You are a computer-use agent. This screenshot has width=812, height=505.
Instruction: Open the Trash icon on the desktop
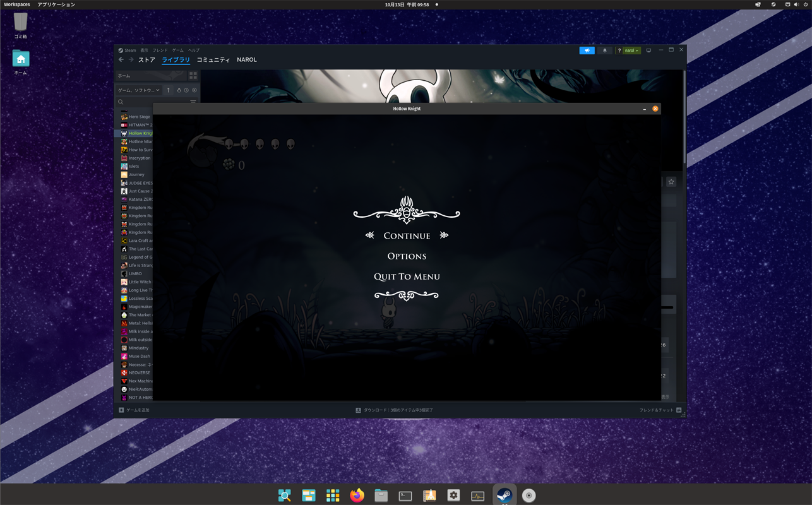20,23
